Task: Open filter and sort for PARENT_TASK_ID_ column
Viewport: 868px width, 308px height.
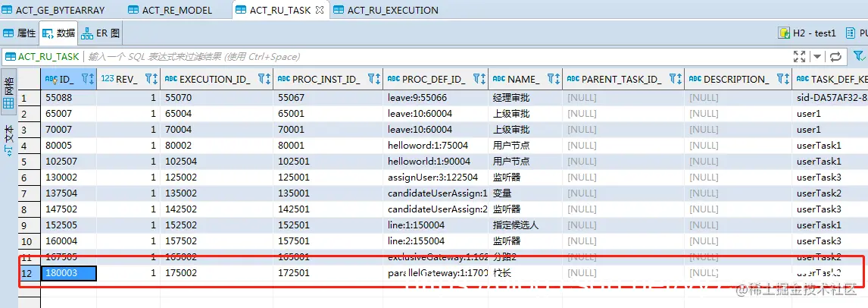Action: coord(676,79)
